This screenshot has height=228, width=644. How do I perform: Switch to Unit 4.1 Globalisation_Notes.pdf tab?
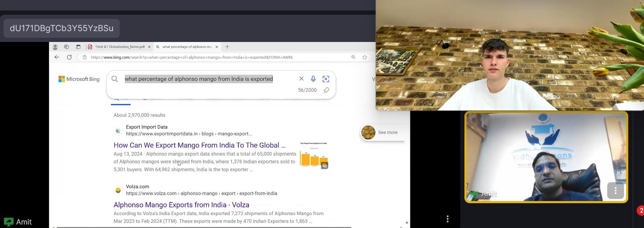click(x=120, y=47)
